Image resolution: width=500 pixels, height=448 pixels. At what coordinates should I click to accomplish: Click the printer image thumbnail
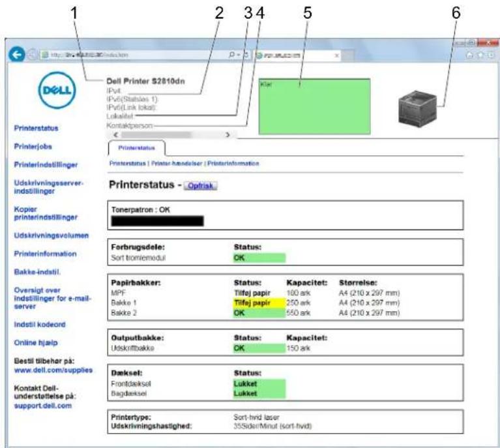[417, 108]
